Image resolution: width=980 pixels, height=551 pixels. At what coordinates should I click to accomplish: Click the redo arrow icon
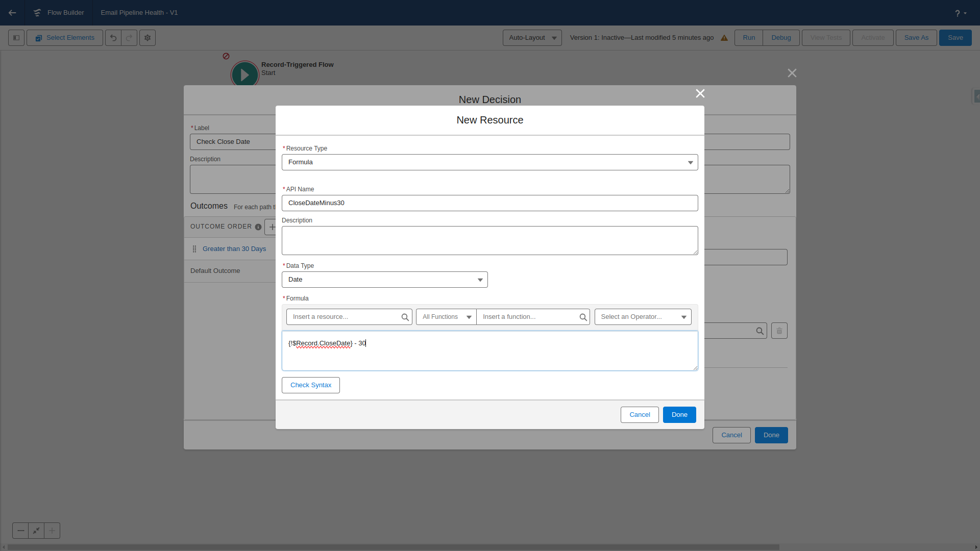click(129, 38)
